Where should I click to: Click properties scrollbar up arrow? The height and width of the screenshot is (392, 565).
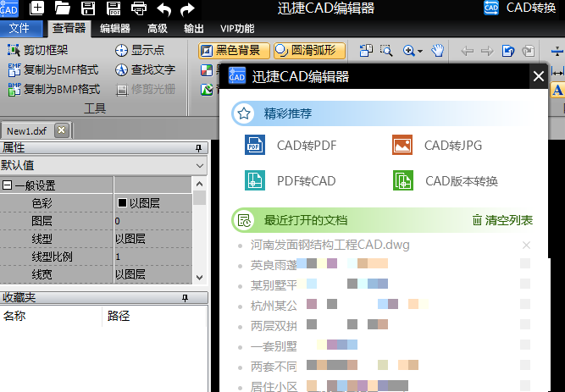click(200, 184)
